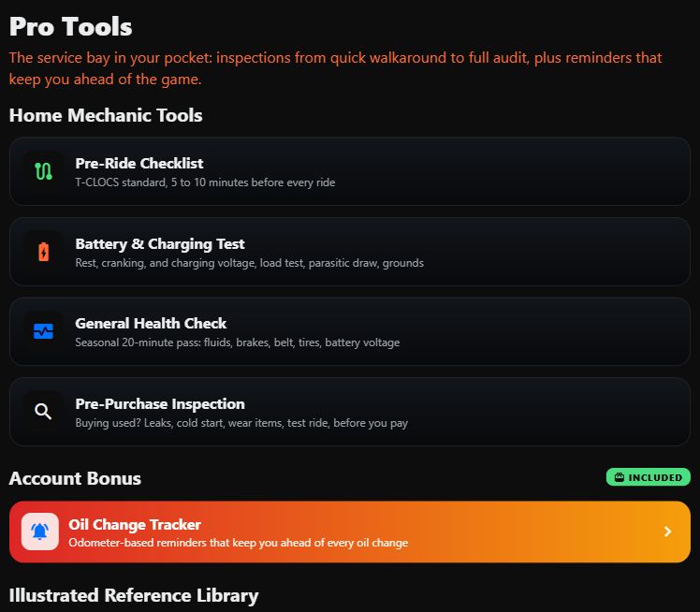Screen dimensions: 700x612
Task: Select the orange service bay tagline text
Action: click(x=336, y=68)
